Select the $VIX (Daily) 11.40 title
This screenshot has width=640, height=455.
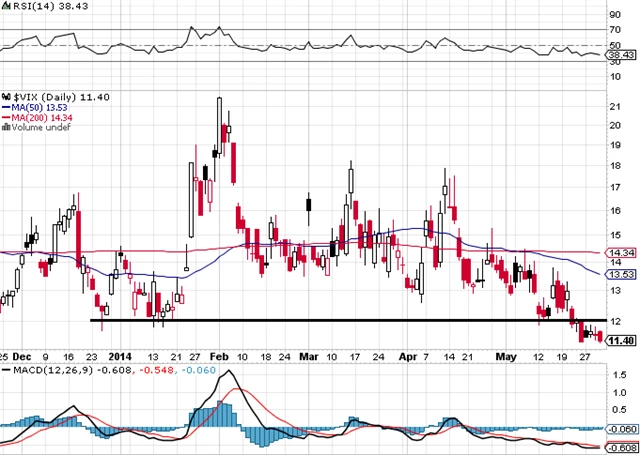(61, 97)
